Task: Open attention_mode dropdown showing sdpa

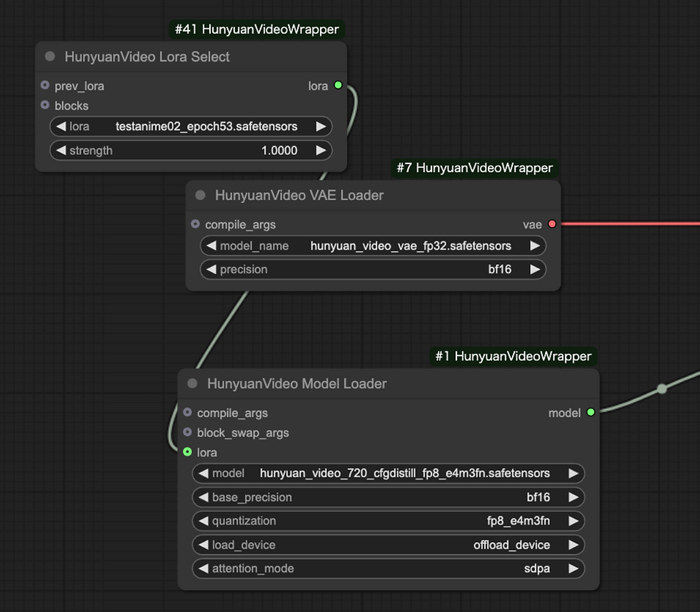Action: click(389, 568)
